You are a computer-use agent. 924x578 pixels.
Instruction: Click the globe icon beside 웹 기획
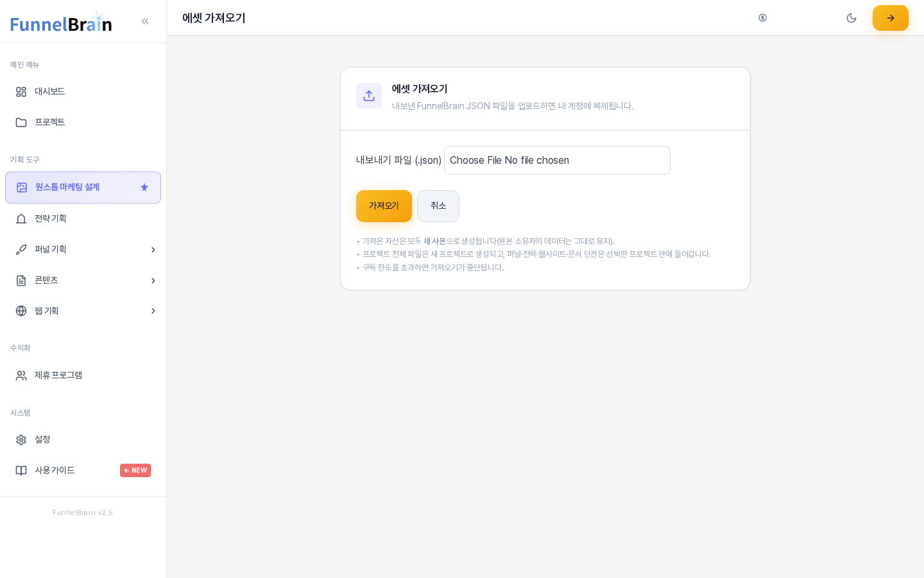tap(21, 311)
